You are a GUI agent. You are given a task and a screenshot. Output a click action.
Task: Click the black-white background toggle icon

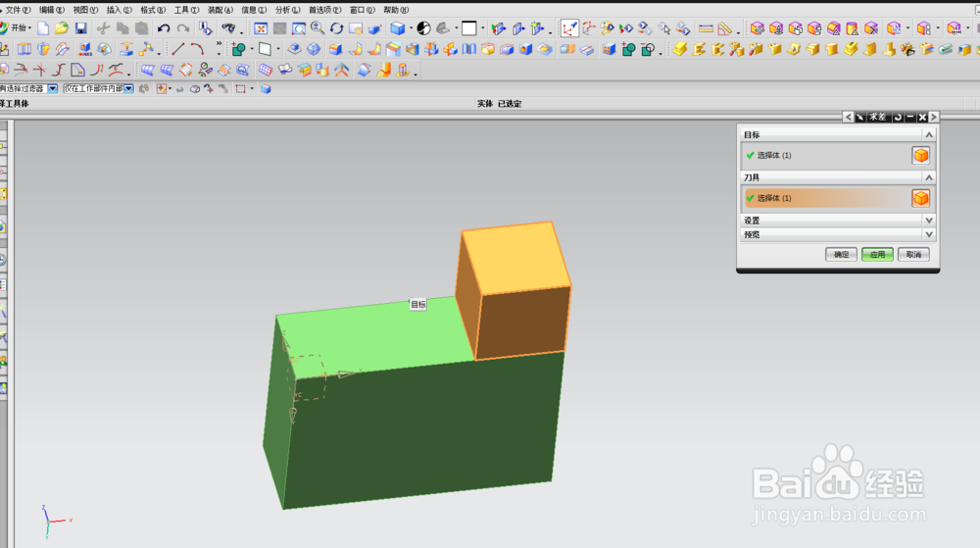pos(423,28)
